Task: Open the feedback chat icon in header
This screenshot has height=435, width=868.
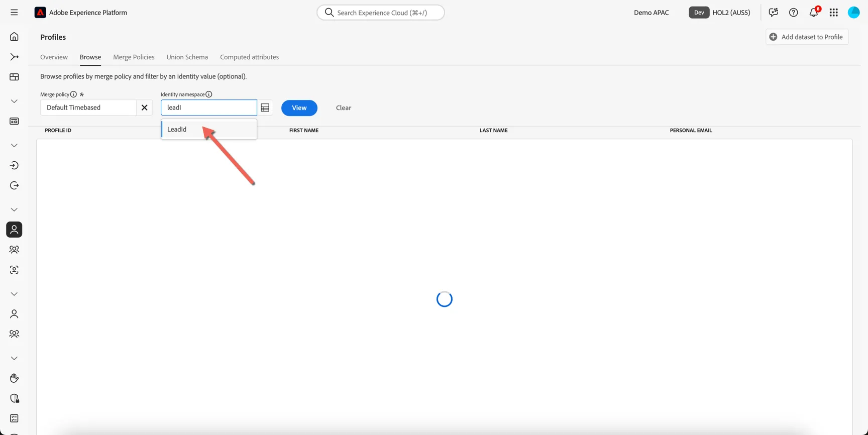Action: pyautogui.click(x=773, y=13)
